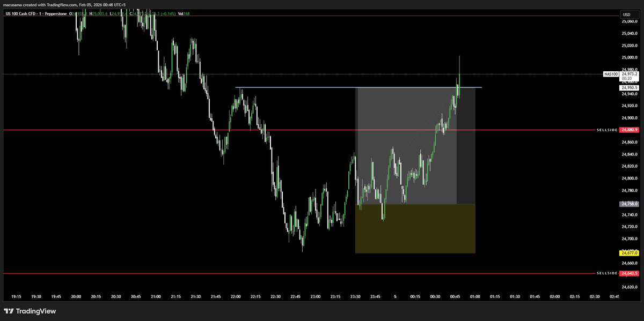This screenshot has height=321, width=644.
Task: Select the NAS100 symbol label on price line
Action: click(610, 74)
